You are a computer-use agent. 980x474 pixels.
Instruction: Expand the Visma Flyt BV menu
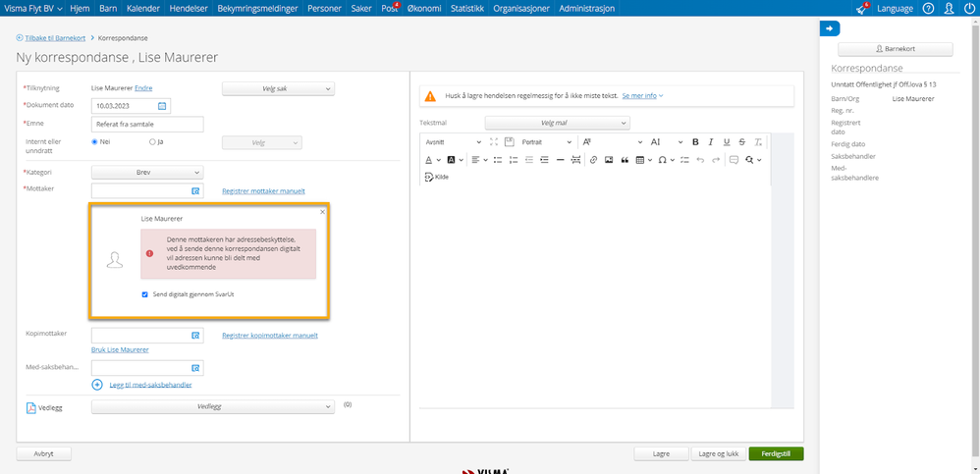pyautogui.click(x=33, y=8)
